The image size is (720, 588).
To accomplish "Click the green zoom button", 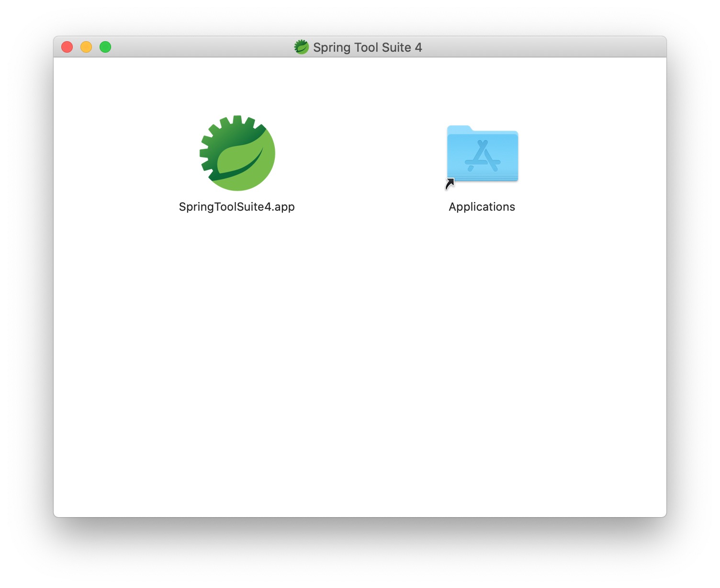I will coord(105,46).
